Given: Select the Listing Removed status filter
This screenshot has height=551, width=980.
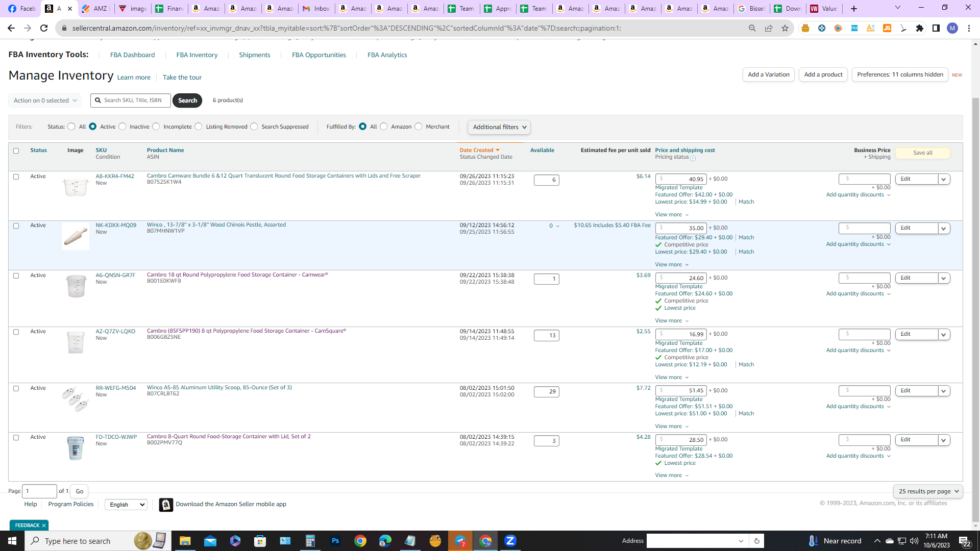Looking at the screenshot, I should coord(199,127).
